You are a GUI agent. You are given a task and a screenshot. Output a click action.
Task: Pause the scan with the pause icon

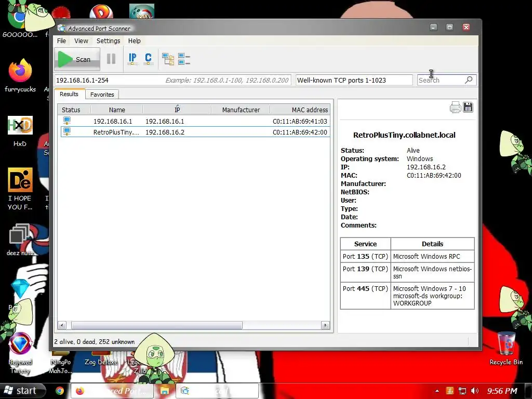111,59
